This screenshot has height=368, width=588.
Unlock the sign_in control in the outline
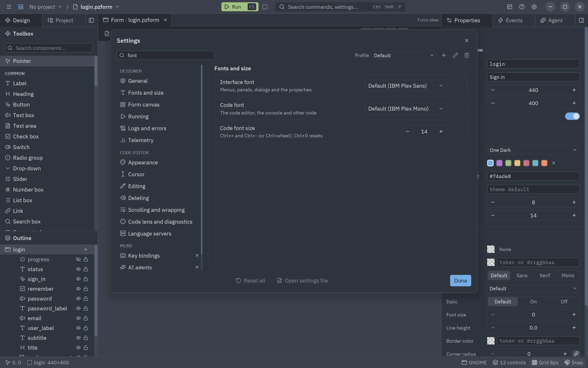pos(86,279)
